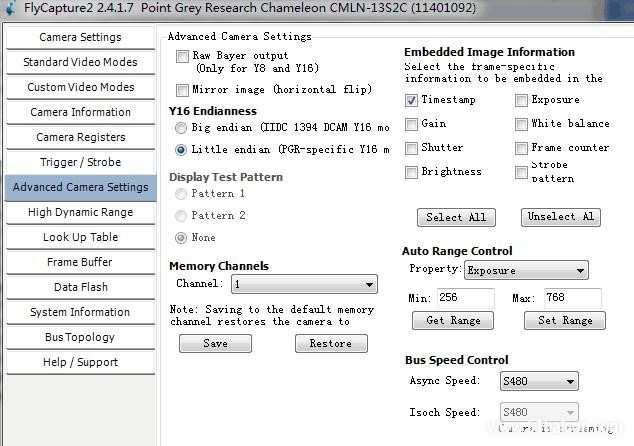Enable the Strobe pattern checkbox
Image resolution: width=634 pixels, height=446 pixels.
point(521,172)
